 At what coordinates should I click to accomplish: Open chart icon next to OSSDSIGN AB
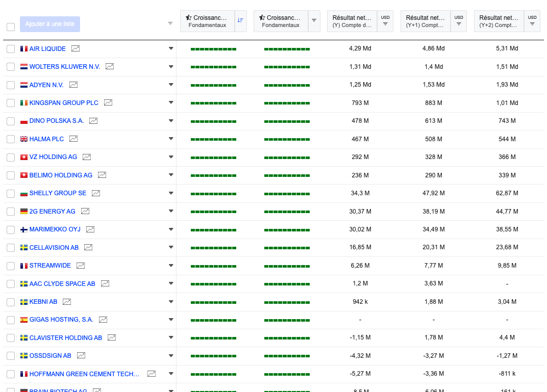coord(81,355)
